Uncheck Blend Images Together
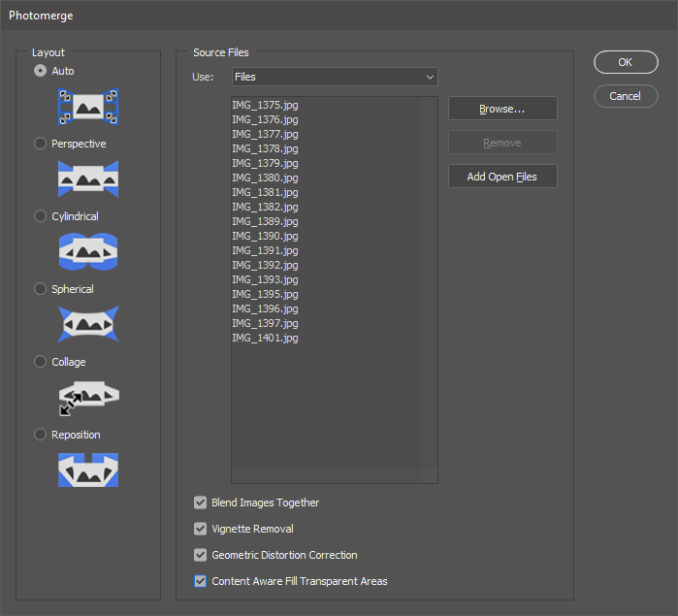 [x=201, y=503]
